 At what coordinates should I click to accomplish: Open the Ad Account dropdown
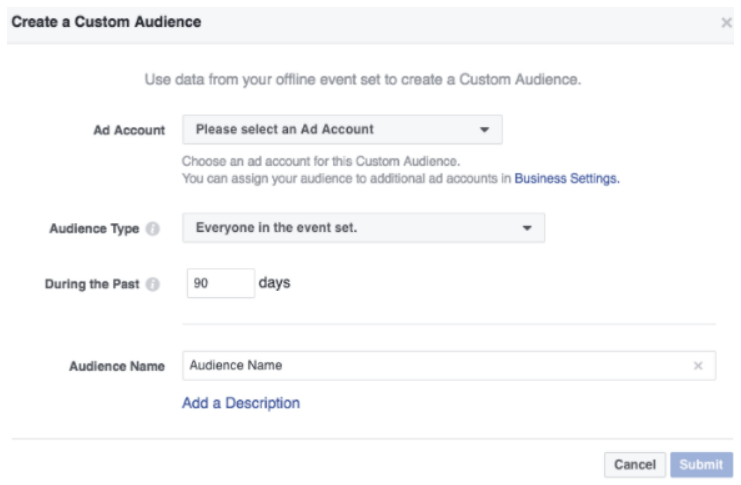[x=341, y=130]
